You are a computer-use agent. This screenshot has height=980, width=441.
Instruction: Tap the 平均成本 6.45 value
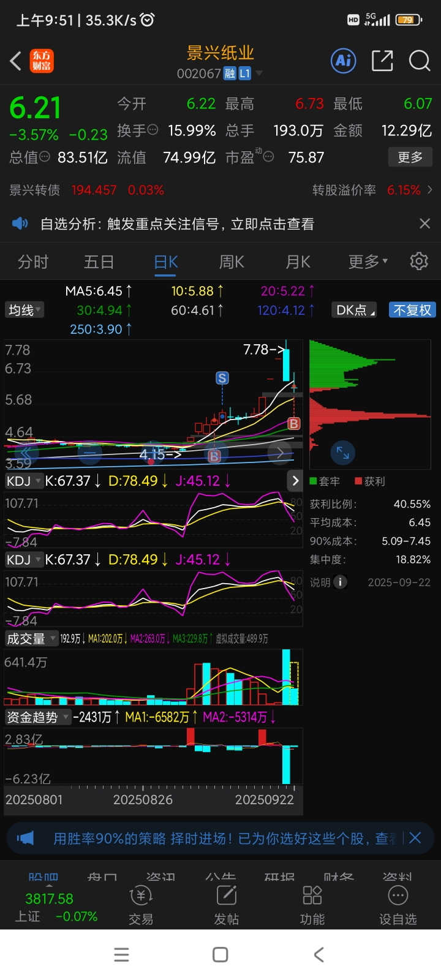click(x=420, y=522)
